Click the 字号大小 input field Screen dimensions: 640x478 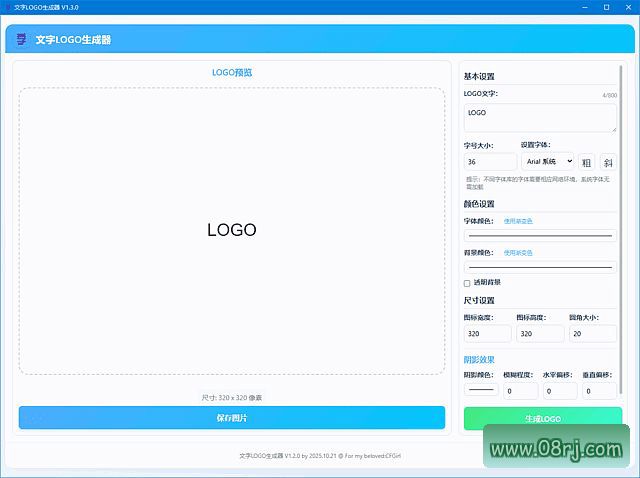(x=490, y=162)
